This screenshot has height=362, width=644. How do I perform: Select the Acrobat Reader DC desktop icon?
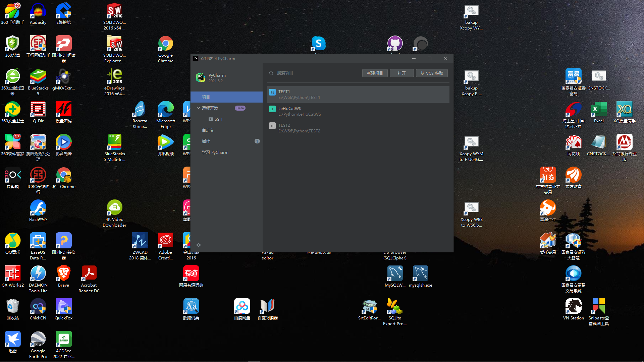pos(89,279)
